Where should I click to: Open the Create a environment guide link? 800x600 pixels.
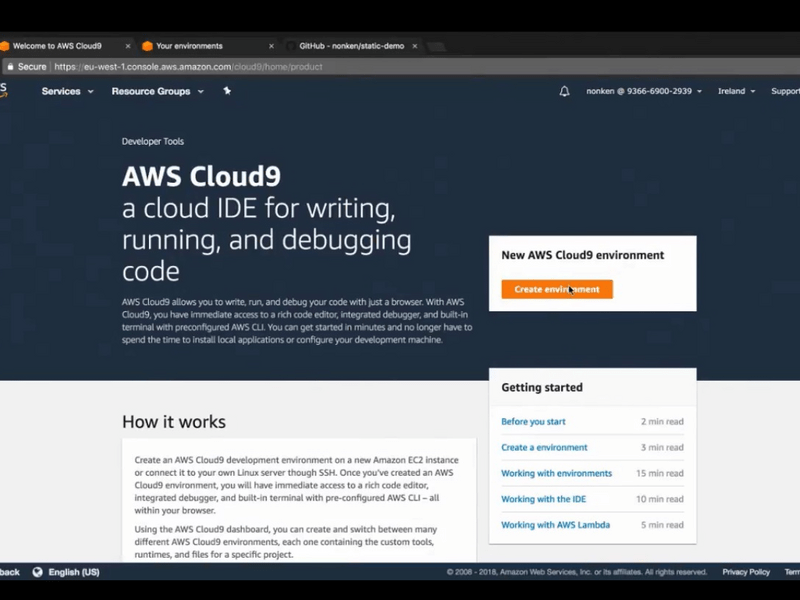click(544, 448)
